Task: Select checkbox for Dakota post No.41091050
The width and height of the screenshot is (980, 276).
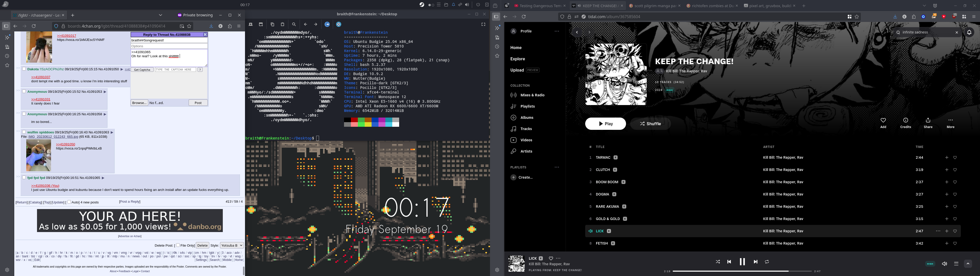Action: coord(24,69)
